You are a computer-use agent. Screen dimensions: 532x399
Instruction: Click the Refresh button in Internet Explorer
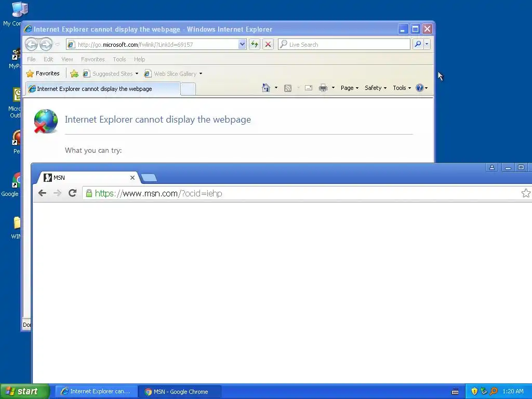coord(255,44)
